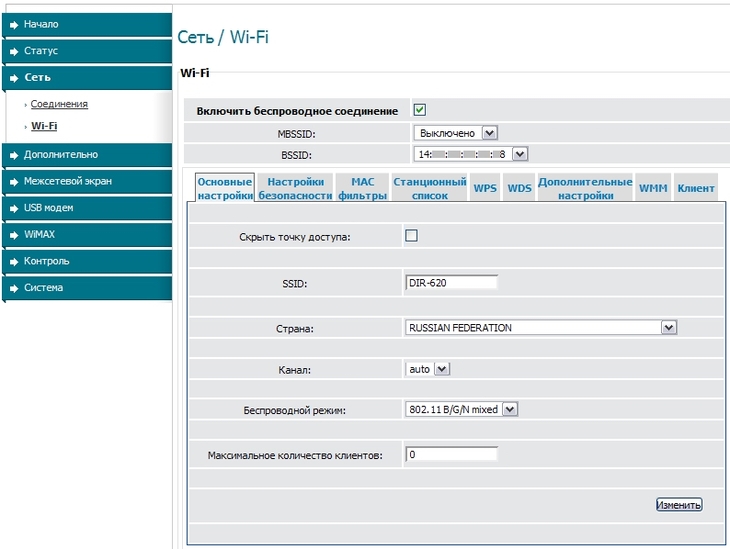This screenshot has height=549, width=730.
Task: Open the Дополнительно menu section
Action: 87,155
